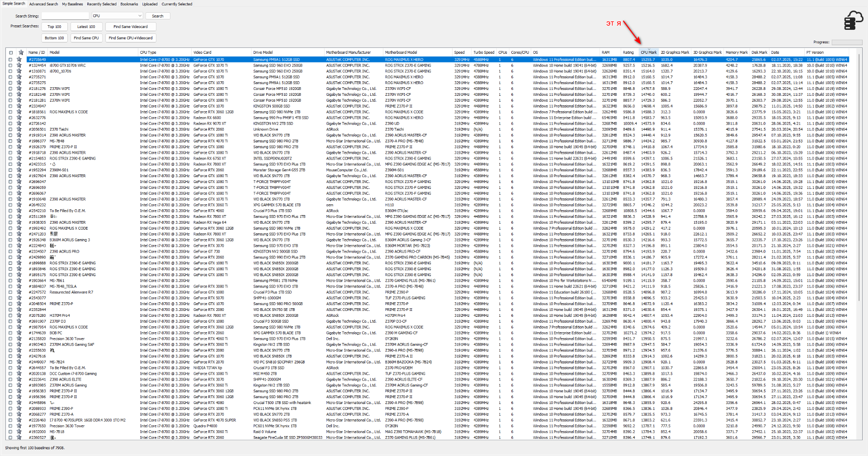Click the Progress bar indicator

847,42
